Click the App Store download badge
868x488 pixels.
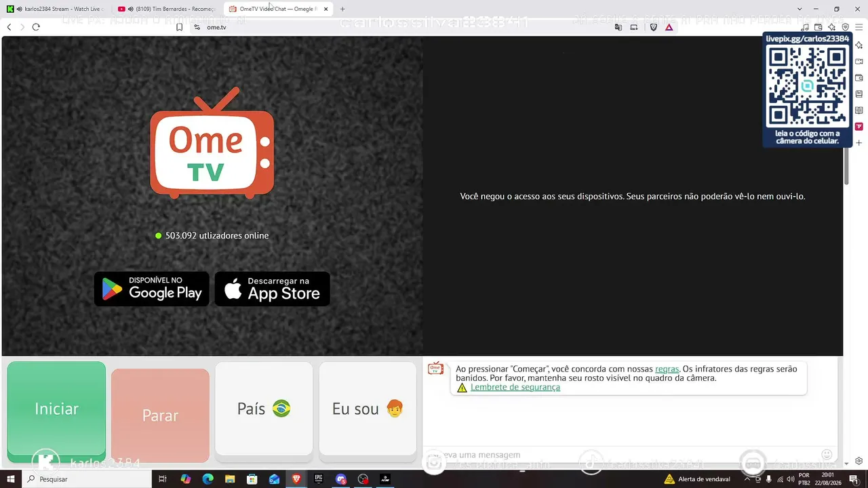[273, 289]
